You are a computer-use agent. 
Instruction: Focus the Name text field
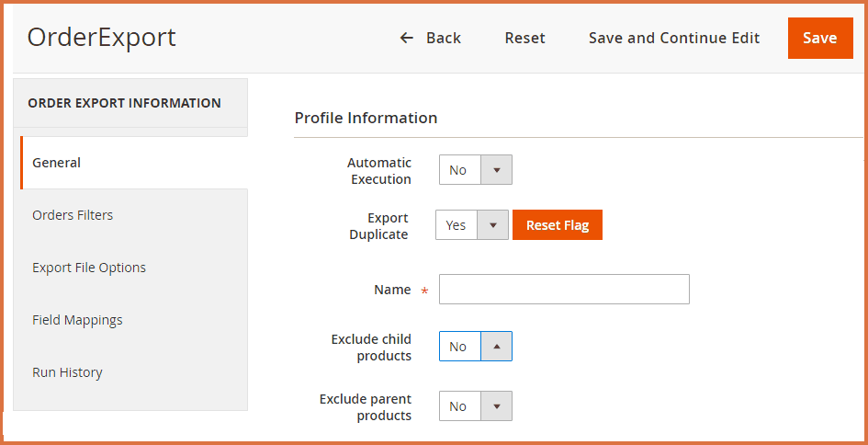[x=564, y=290]
